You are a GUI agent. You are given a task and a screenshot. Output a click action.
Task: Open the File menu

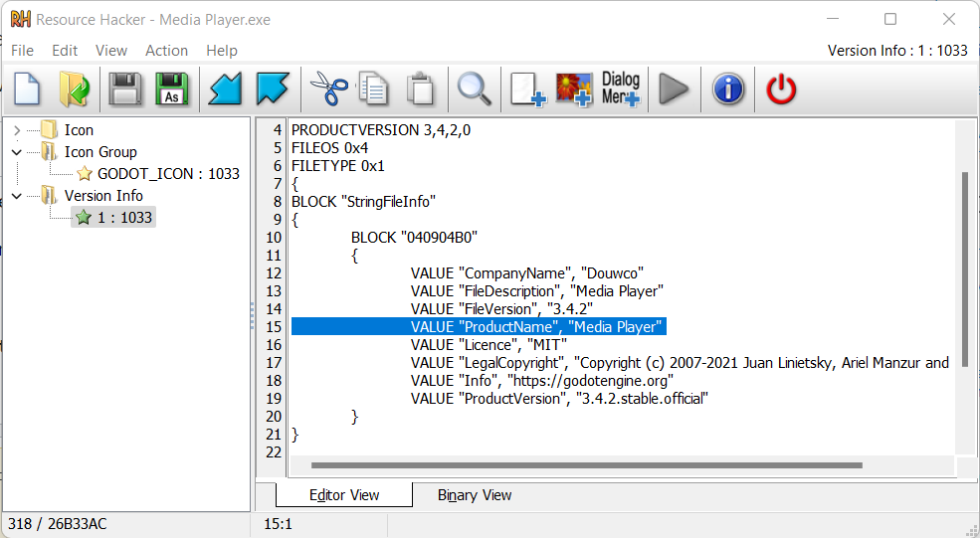click(23, 51)
